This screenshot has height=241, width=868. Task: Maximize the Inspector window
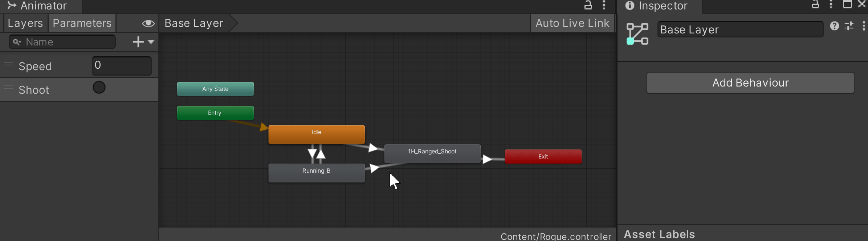click(x=847, y=4)
